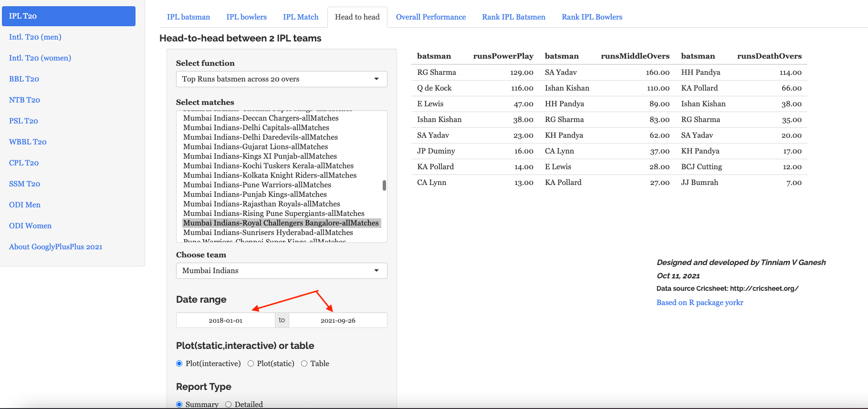Open ODI Women in the sidebar
This screenshot has height=409, width=868.
point(30,226)
